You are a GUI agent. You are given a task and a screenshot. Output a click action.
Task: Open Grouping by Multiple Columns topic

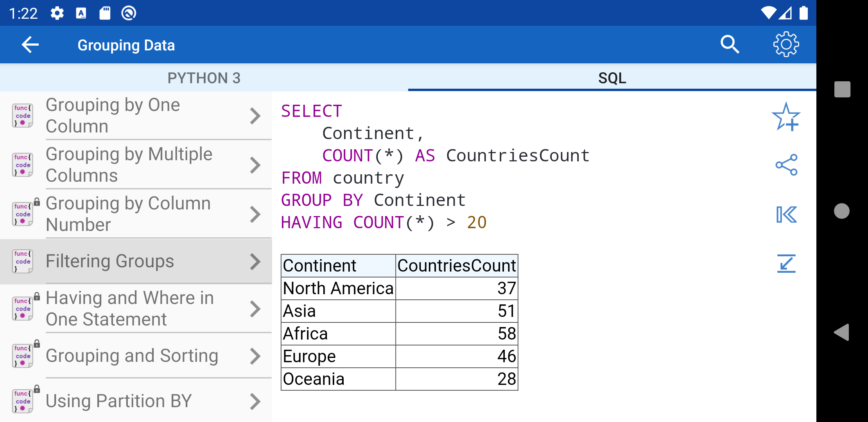point(136,165)
